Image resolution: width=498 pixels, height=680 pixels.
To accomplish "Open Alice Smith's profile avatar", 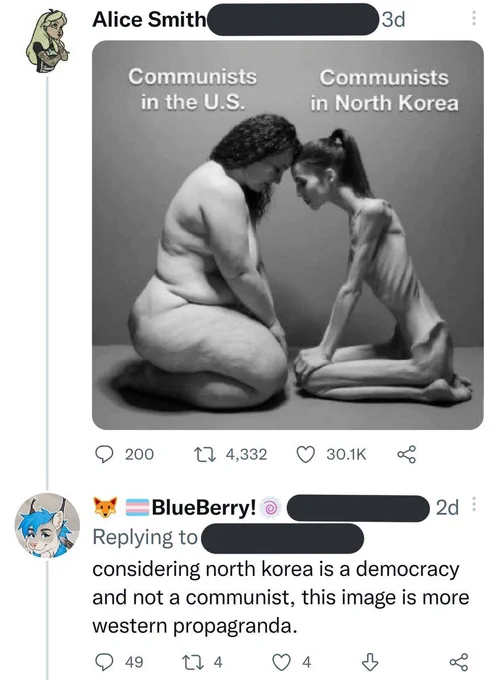I will click(x=47, y=40).
